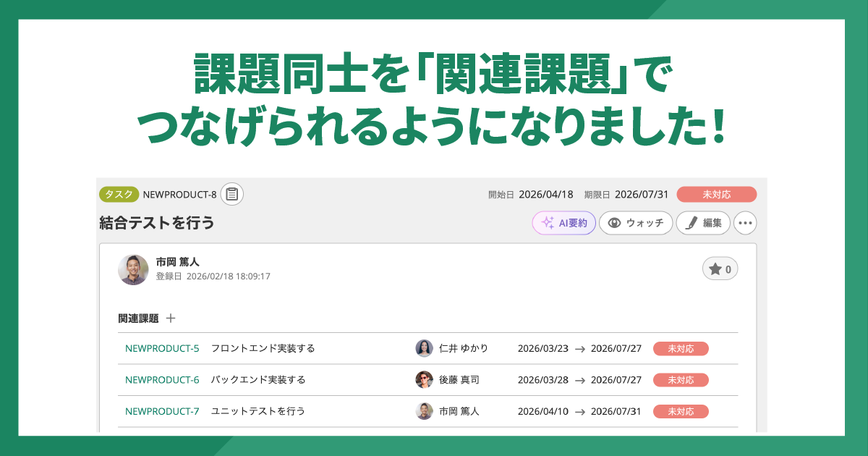
Task: Click the 未対応 status badge at top right
Action: tap(717, 194)
